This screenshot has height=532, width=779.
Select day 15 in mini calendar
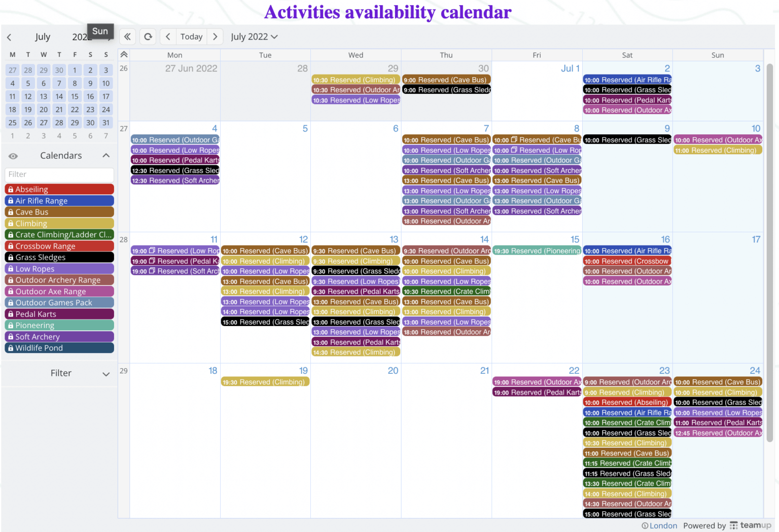75,96
